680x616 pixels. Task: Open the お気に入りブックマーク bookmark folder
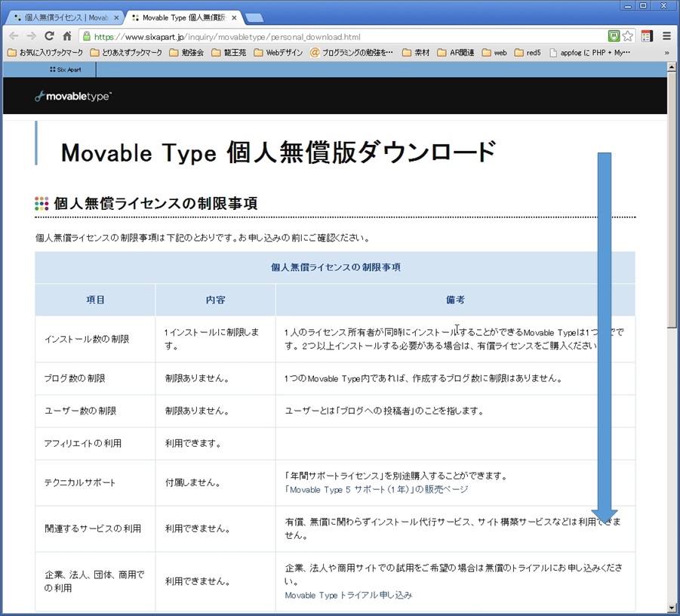(x=45, y=53)
